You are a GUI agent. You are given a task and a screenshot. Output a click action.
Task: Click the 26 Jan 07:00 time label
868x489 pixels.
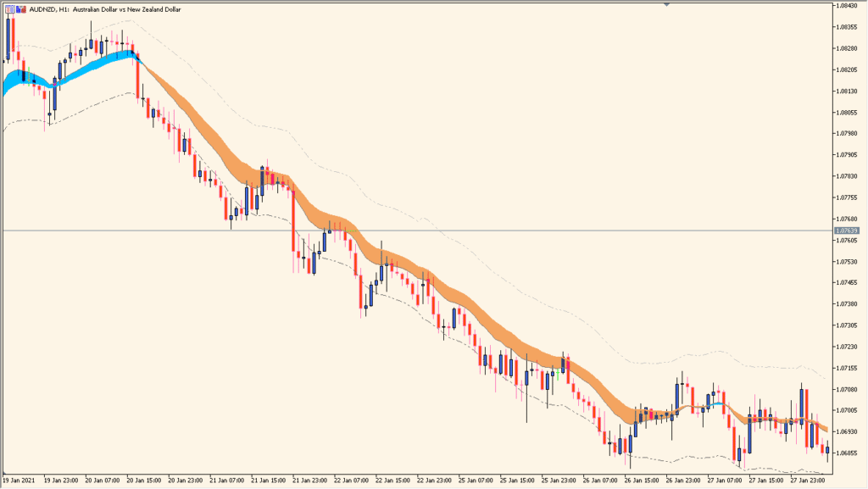pos(600,481)
